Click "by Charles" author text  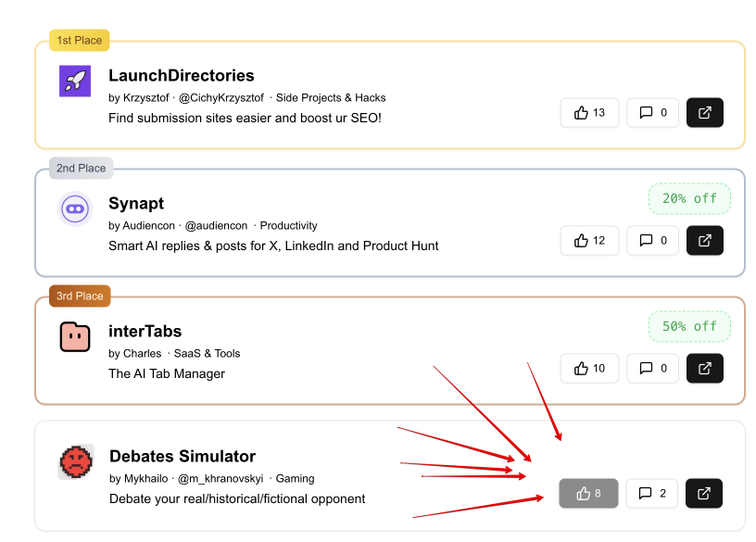[135, 353]
